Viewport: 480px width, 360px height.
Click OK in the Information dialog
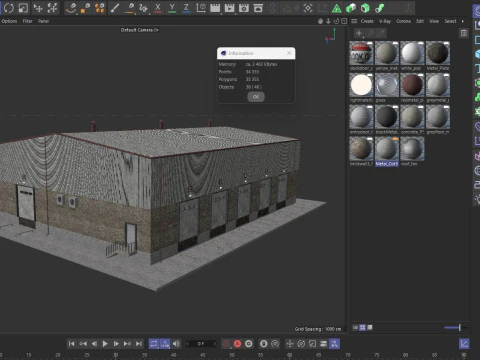click(x=256, y=97)
